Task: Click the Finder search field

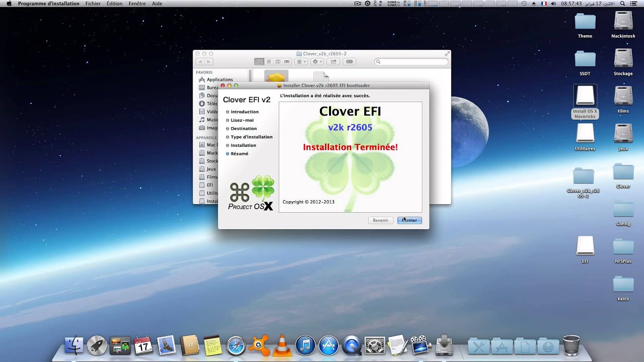Action: click(411, 61)
